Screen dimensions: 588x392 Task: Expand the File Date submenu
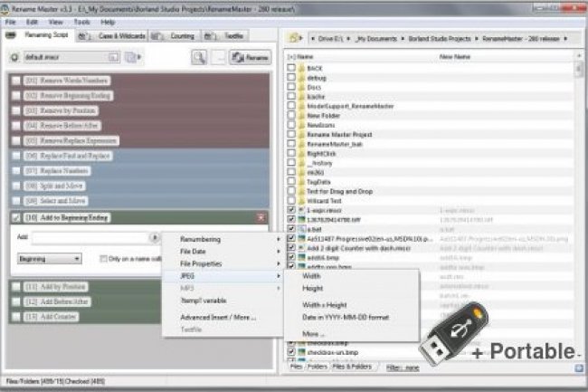(x=223, y=252)
